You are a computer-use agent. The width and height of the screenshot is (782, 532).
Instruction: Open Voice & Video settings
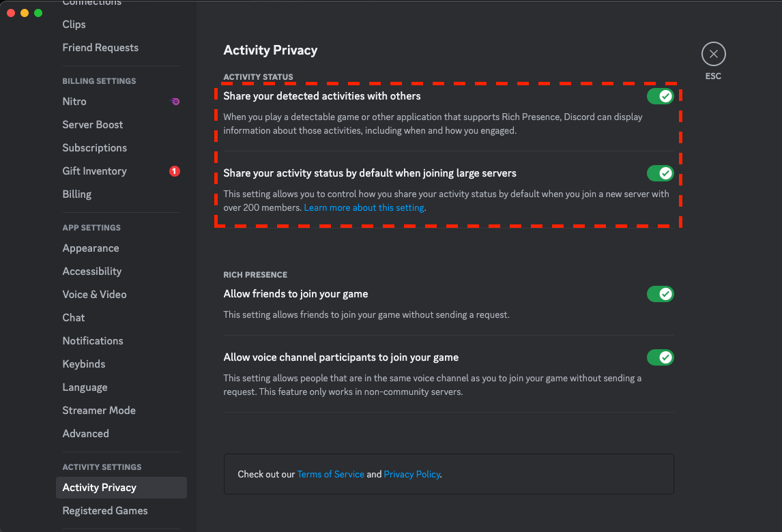tap(94, 295)
